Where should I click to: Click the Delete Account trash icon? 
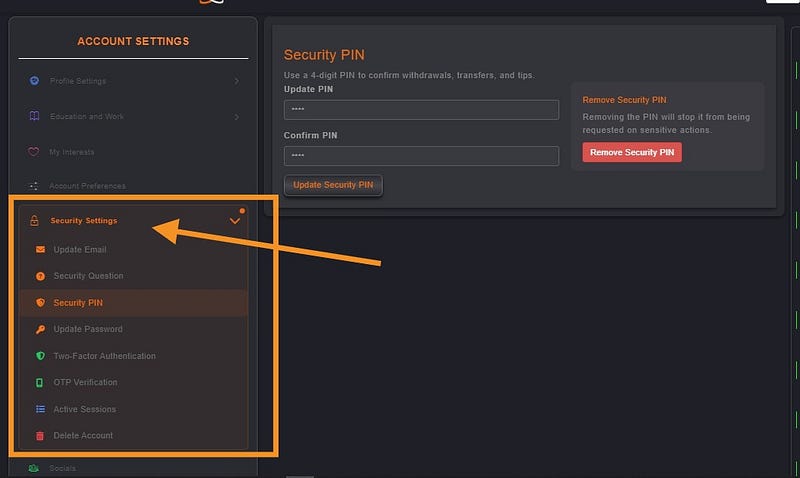40,435
